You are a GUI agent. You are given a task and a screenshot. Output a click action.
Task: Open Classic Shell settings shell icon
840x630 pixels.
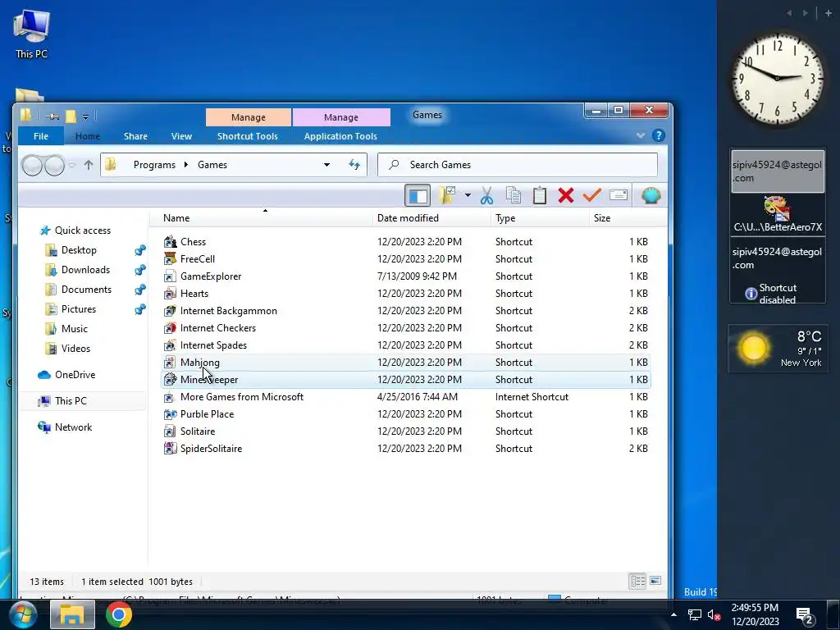coord(651,195)
